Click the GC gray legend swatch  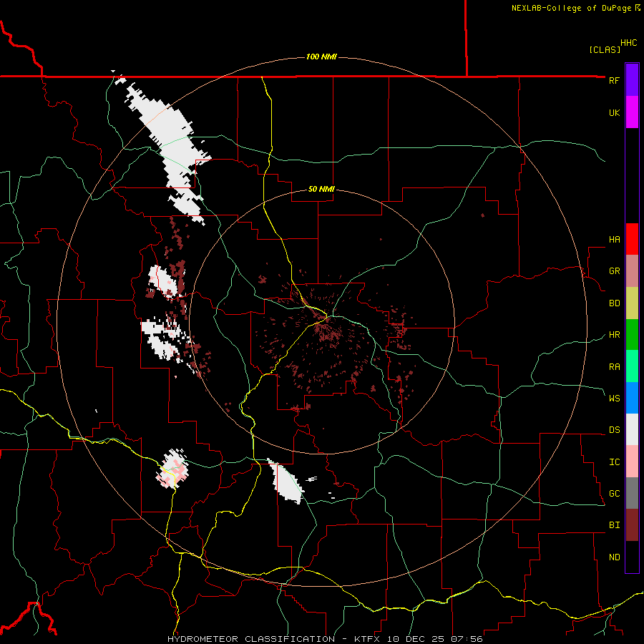(632, 493)
